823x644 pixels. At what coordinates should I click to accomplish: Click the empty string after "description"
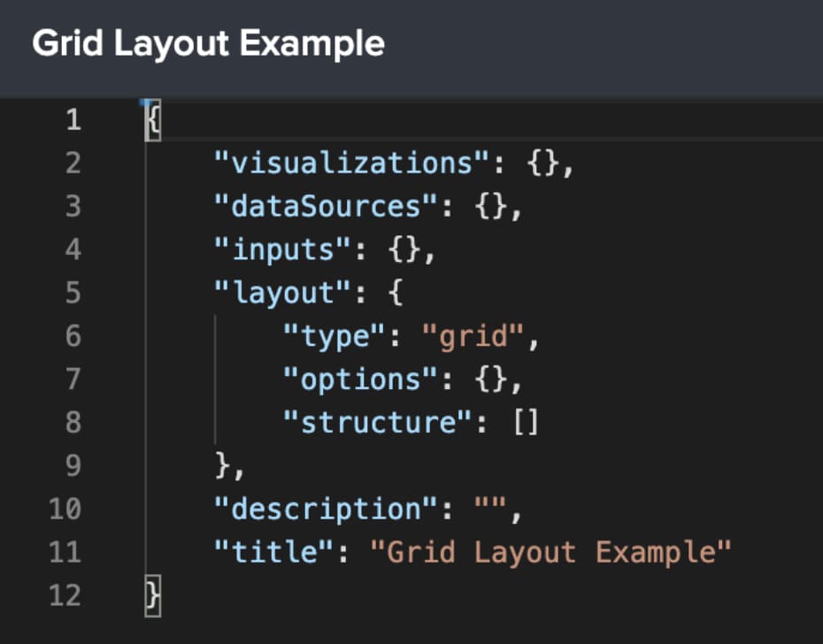490,504
